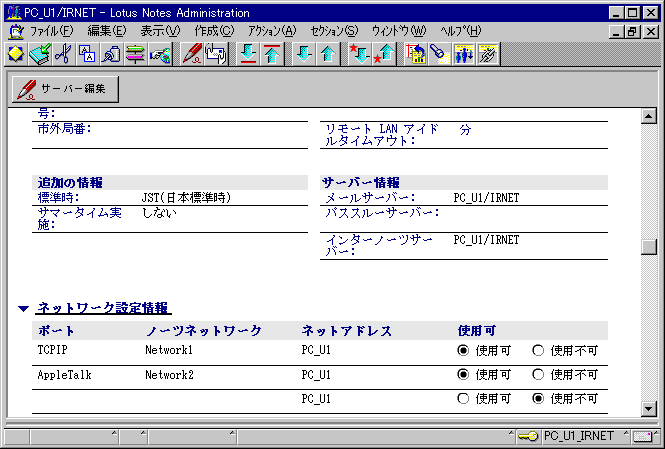665x449 pixels.
Task: Click the パススルーサーバー field label
Action: point(382,213)
